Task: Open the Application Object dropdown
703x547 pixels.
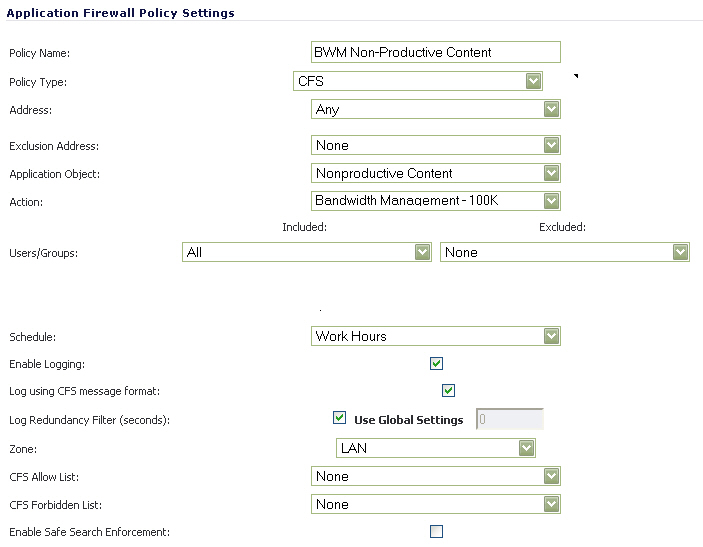Action: (436, 173)
